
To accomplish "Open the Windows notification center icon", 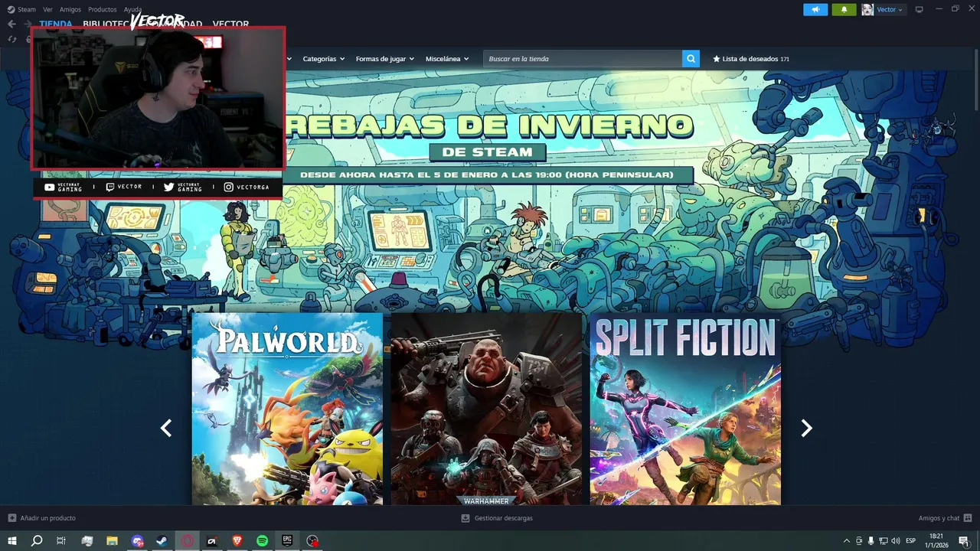I will 964,541.
